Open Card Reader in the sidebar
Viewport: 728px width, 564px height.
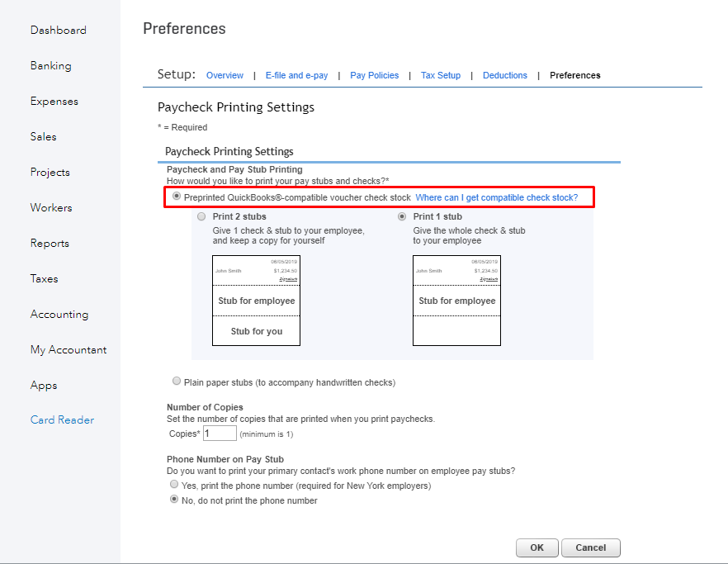(x=63, y=420)
